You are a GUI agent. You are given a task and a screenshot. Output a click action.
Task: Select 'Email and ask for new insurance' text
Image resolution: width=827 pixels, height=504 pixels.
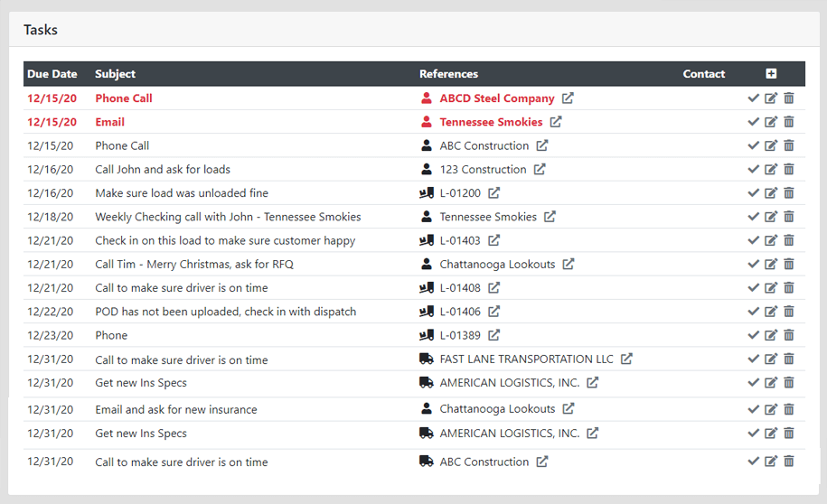(175, 409)
